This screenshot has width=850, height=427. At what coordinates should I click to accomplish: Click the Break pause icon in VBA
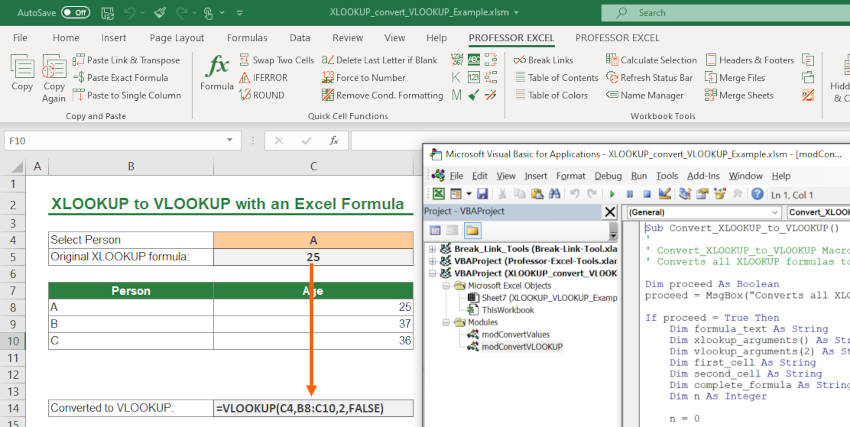(630, 194)
